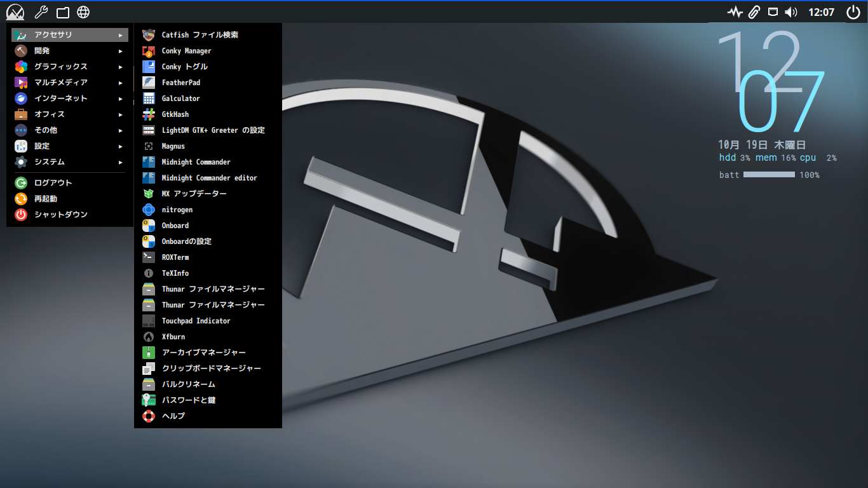Open Touchpad Indicator entry

tap(208, 321)
